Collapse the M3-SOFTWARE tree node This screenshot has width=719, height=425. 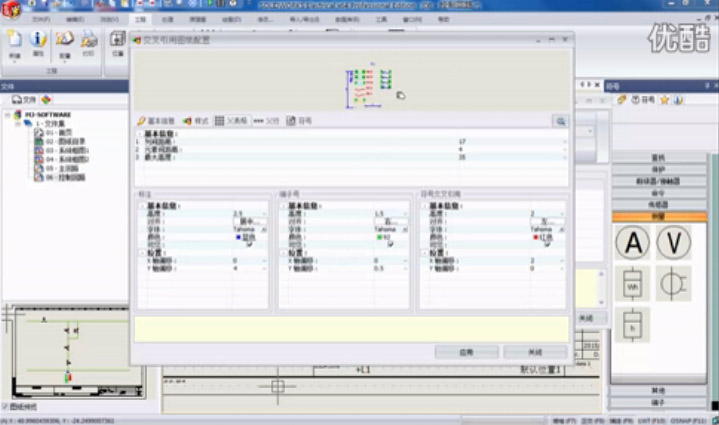(7, 115)
